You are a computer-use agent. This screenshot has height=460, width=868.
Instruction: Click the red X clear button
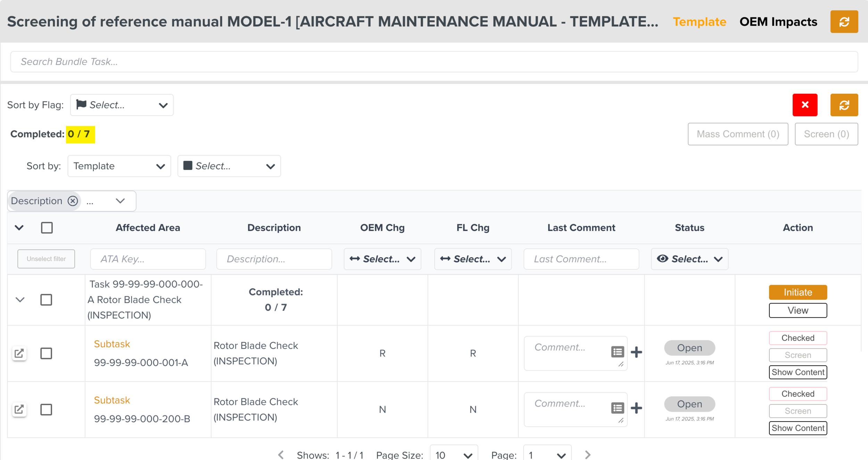[804, 105]
